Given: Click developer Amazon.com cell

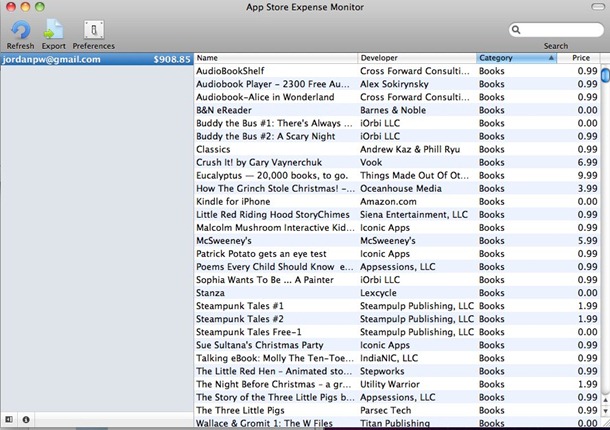Looking at the screenshot, I should coord(388,202).
